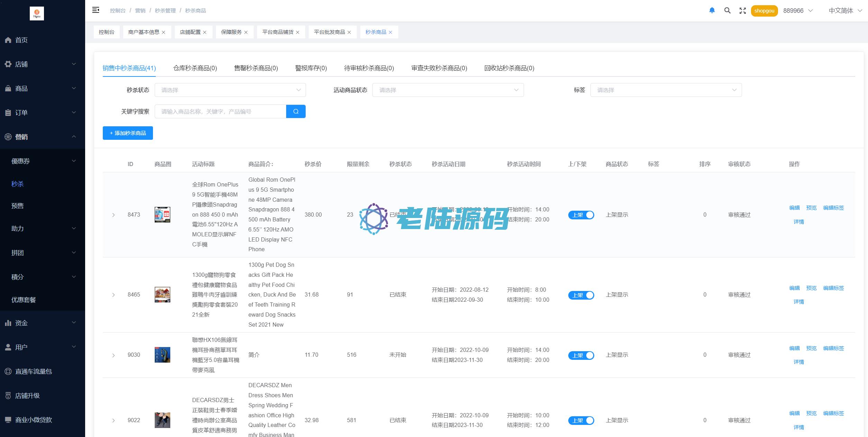Click the Higou logo at top left
The image size is (868, 437).
(37, 13)
